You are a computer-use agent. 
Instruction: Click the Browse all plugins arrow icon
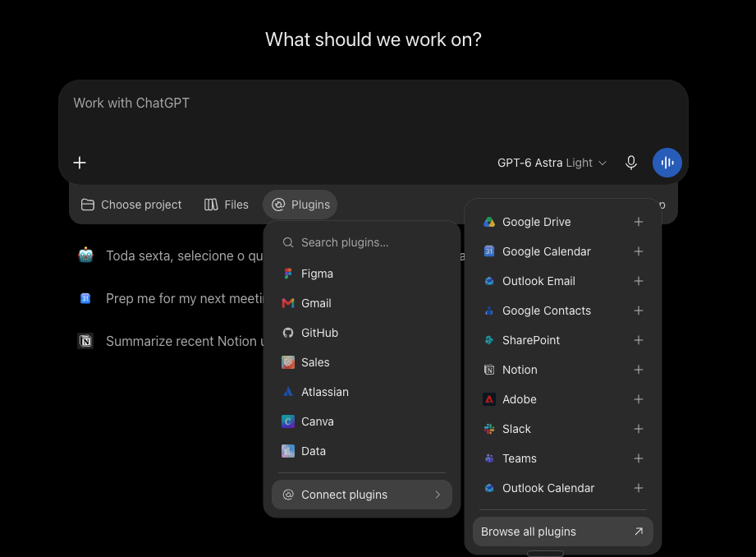(639, 532)
